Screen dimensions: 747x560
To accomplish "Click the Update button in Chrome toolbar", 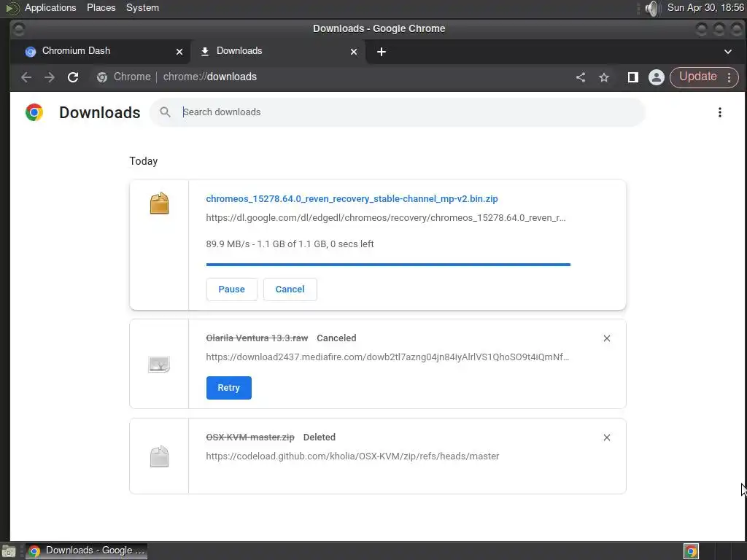I will [x=698, y=77].
